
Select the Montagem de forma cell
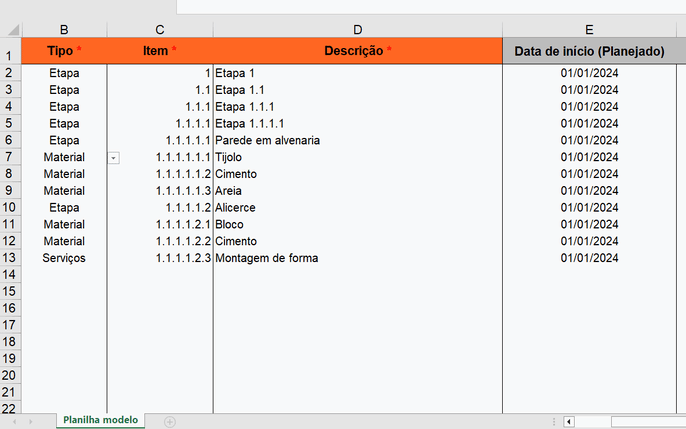[x=357, y=258]
